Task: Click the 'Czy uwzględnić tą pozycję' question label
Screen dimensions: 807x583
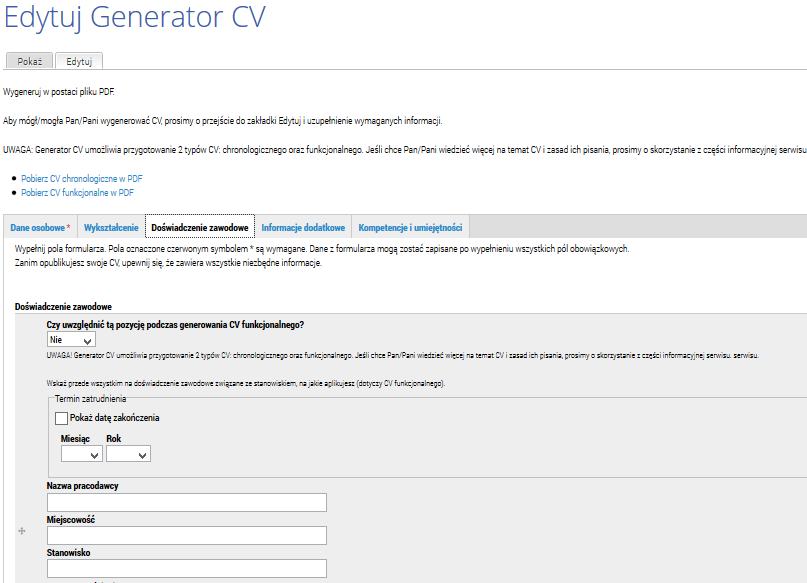Action: pyautogui.click(x=176, y=325)
